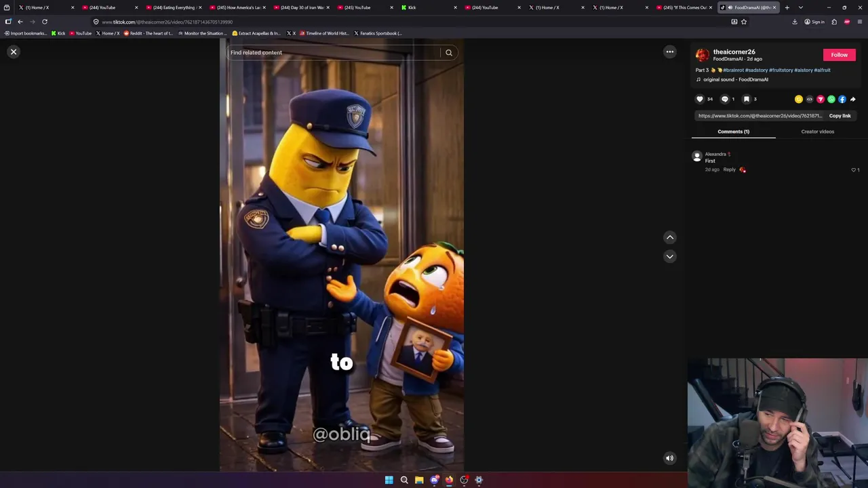Click the mute icon on FoodDramaAI tab
The height and width of the screenshot is (488, 868).
tap(730, 7)
